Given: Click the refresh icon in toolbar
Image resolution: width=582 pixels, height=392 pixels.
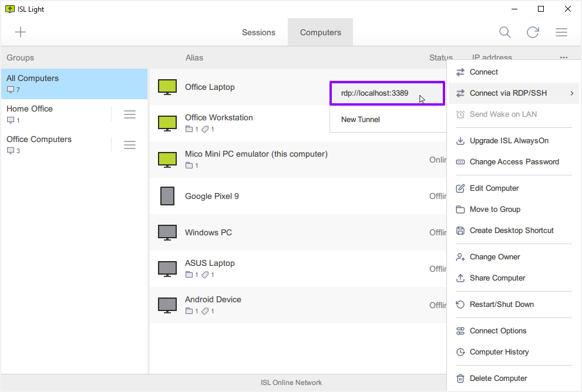Looking at the screenshot, I should coord(533,32).
